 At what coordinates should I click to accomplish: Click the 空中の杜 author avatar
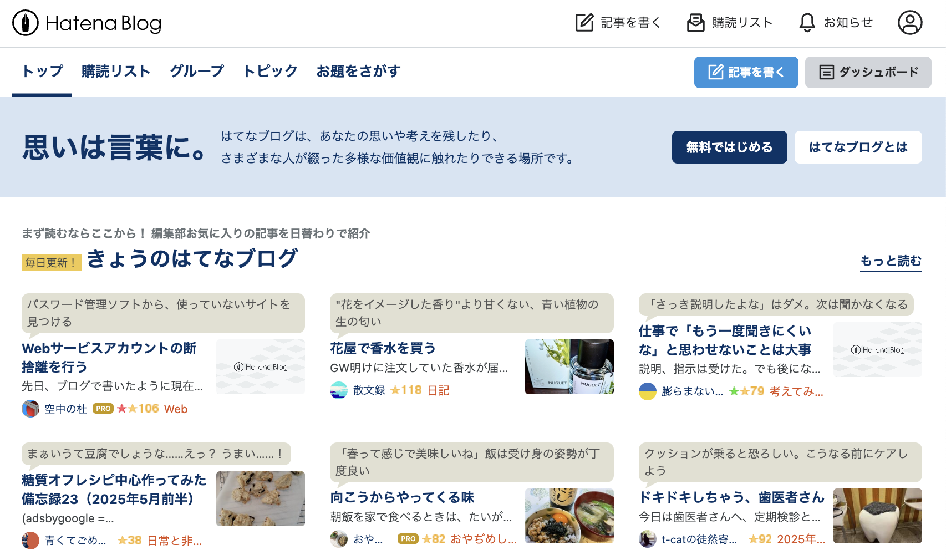click(x=30, y=409)
